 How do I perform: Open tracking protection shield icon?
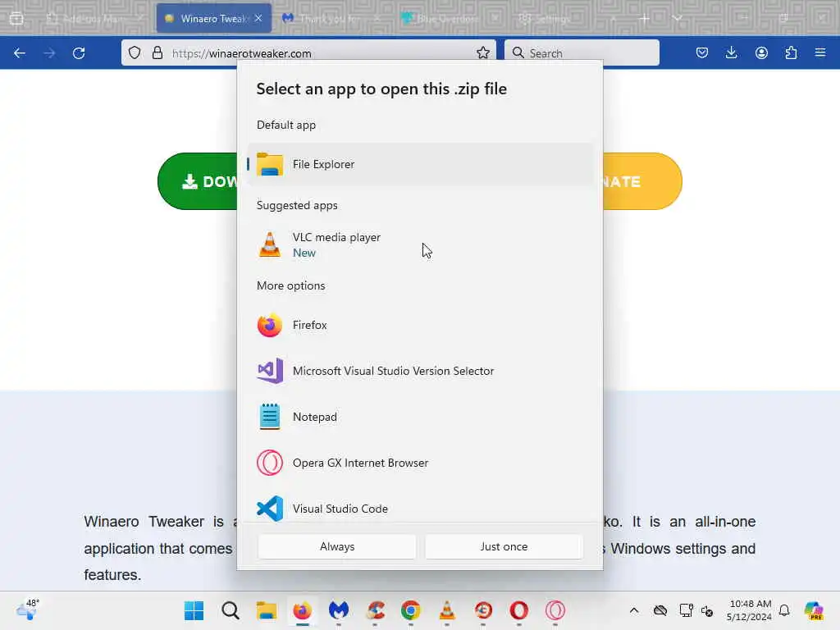pyautogui.click(x=135, y=52)
